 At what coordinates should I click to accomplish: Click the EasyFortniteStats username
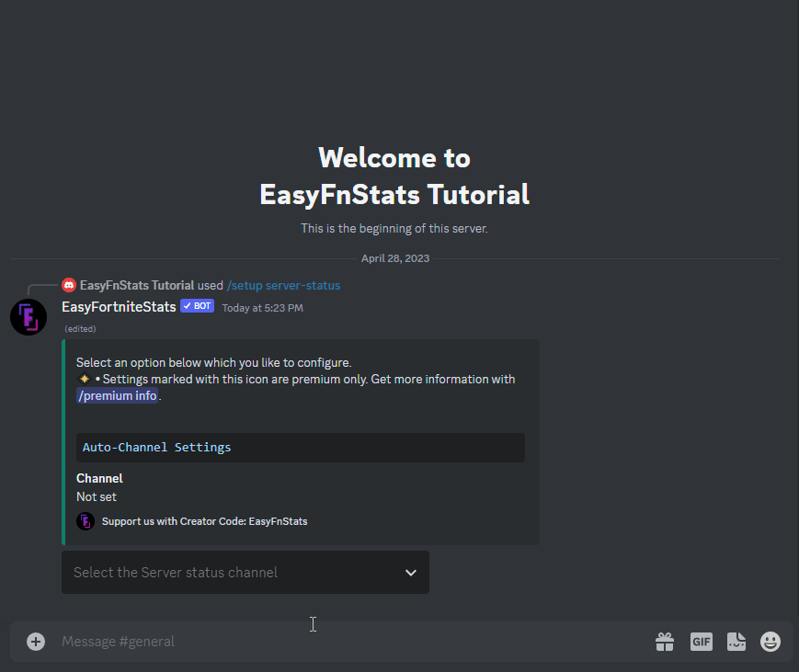(119, 307)
